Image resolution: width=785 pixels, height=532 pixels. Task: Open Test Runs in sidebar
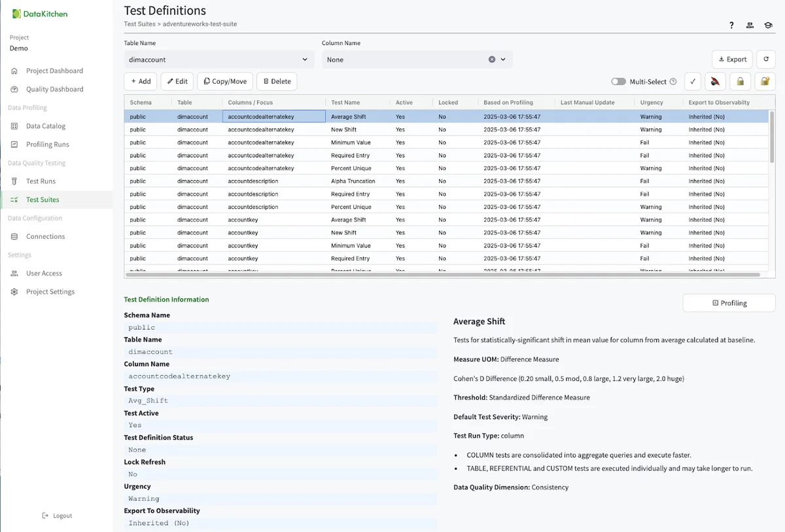point(41,181)
